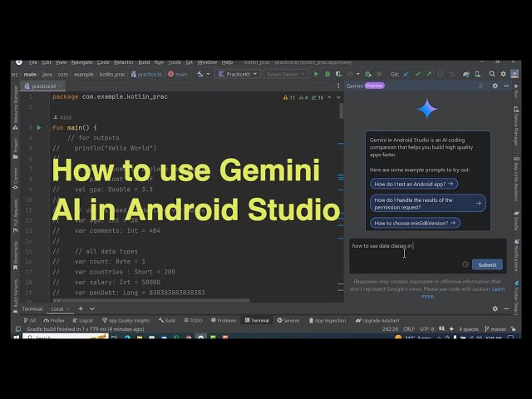Go to previous highlighted error chevron
Screen dimensions: 532x399
(329, 97)
